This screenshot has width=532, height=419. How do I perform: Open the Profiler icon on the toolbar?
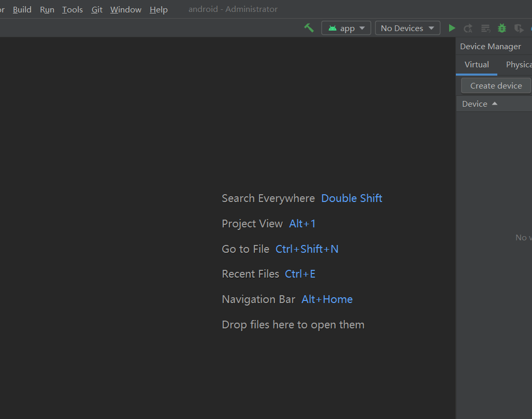[x=519, y=28]
